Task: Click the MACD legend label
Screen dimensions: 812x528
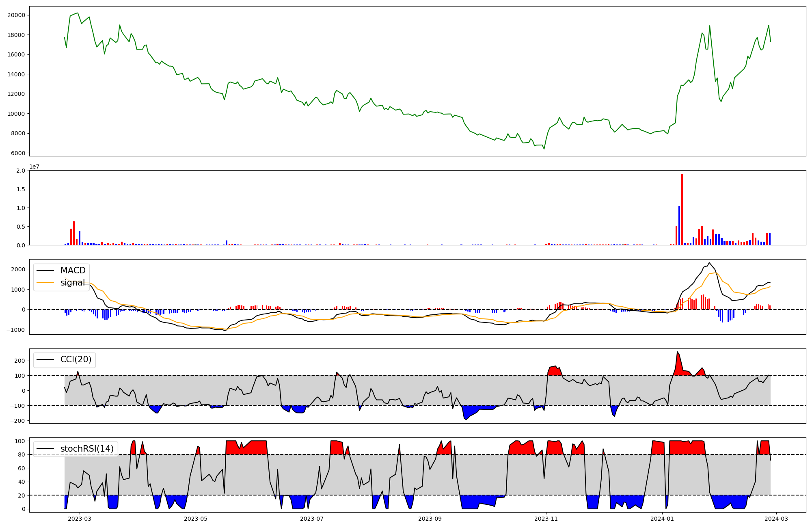Action: 73,270
